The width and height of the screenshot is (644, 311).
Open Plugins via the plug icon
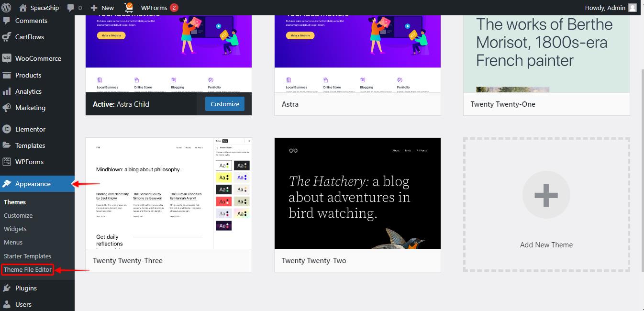pos(7,288)
